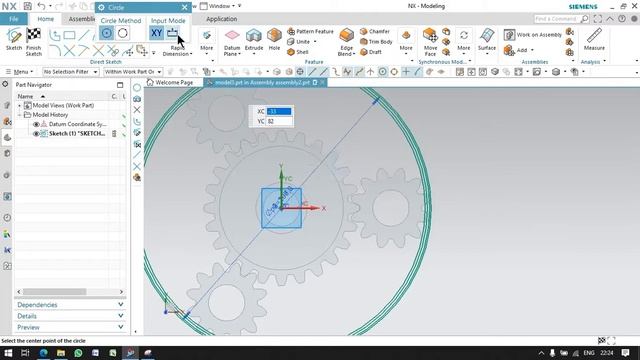Click the Find a Command search box
Screen dimensions: 640x360
click(561, 19)
